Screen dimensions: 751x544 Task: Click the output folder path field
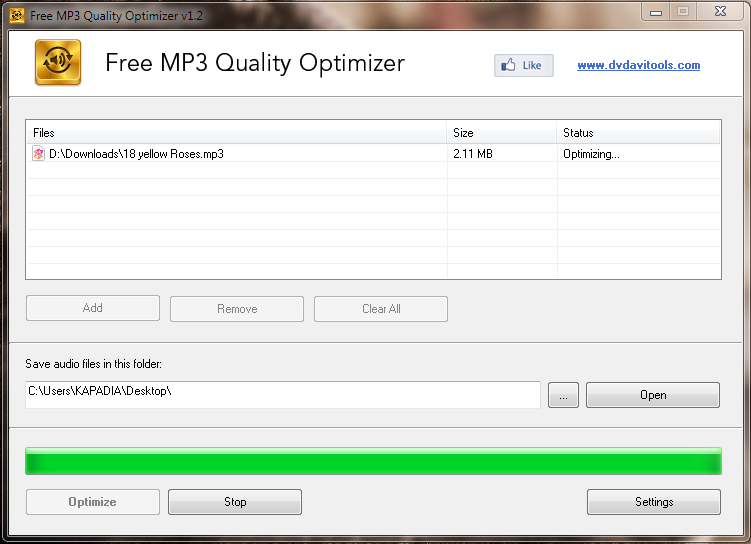click(x=283, y=395)
